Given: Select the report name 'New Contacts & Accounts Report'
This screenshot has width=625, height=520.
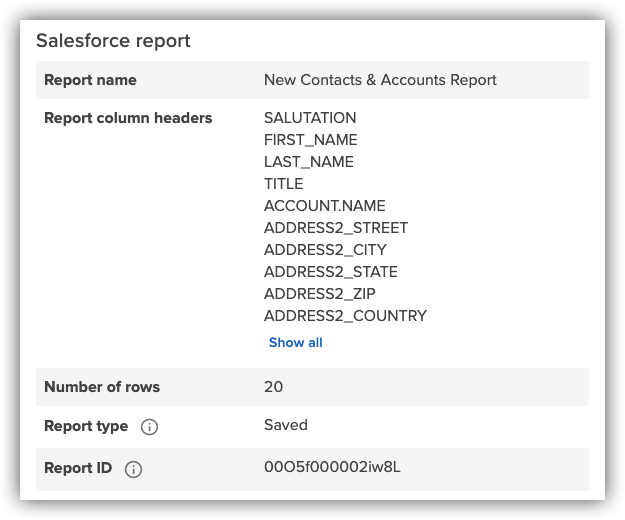Looking at the screenshot, I should click(380, 80).
